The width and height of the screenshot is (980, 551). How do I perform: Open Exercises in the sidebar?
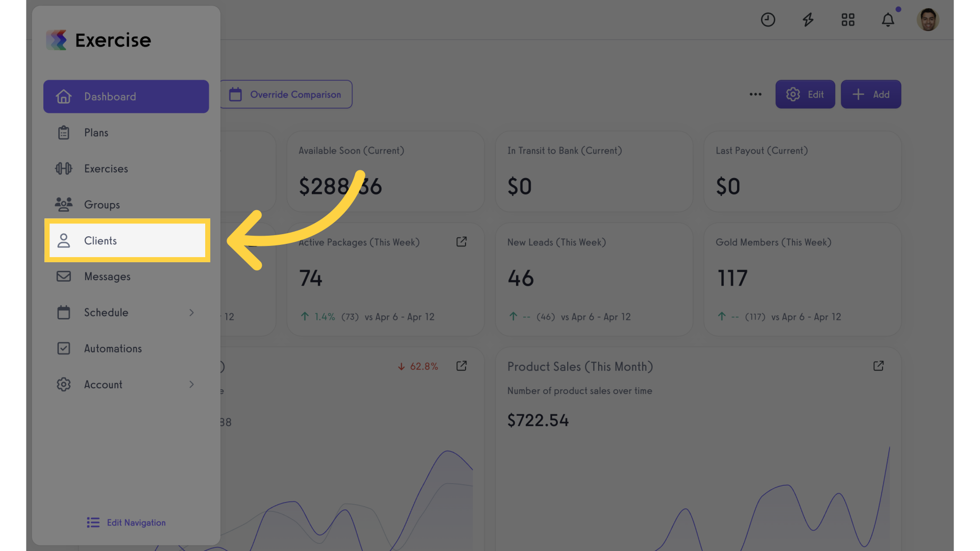126,168
